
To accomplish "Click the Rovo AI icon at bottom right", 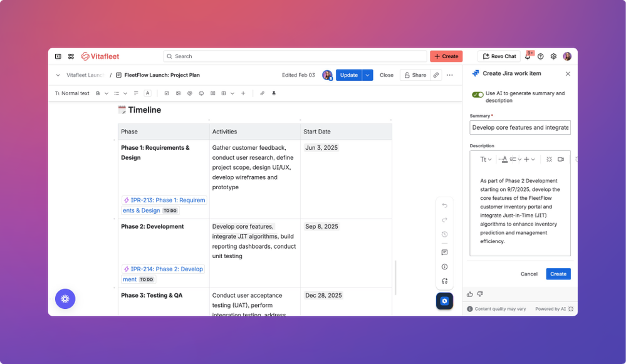I will (444, 301).
